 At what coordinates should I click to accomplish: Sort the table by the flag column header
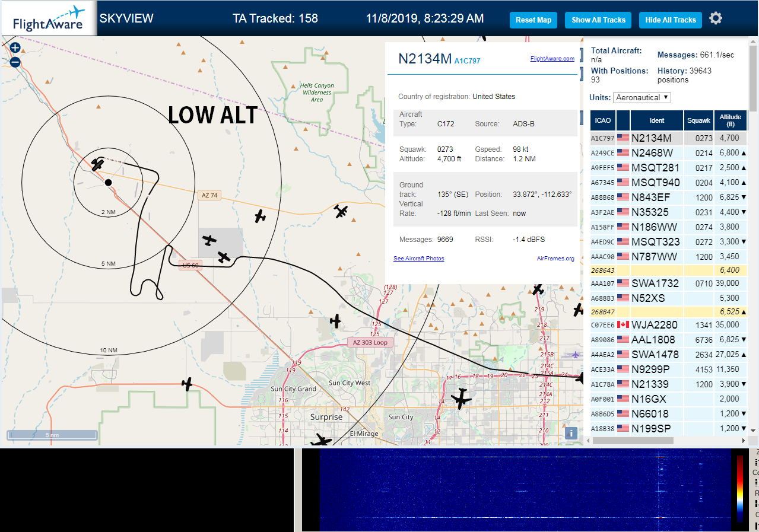[623, 120]
